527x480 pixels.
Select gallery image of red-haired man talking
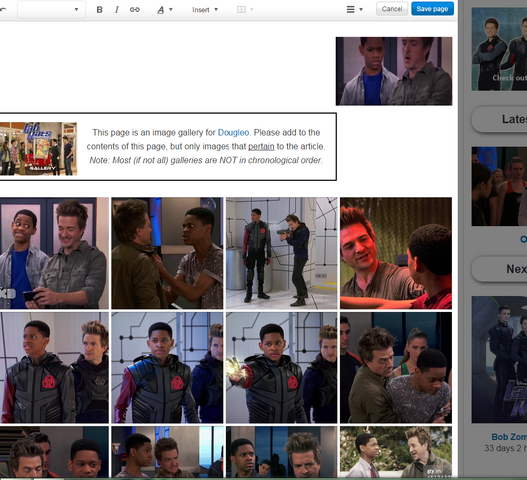pyautogui.click(x=396, y=253)
